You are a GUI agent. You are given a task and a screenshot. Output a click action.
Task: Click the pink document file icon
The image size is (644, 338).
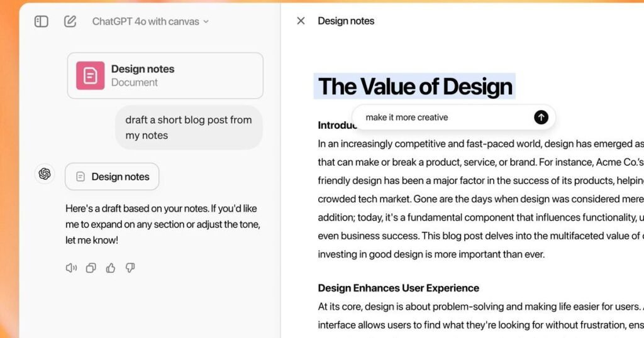point(91,75)
